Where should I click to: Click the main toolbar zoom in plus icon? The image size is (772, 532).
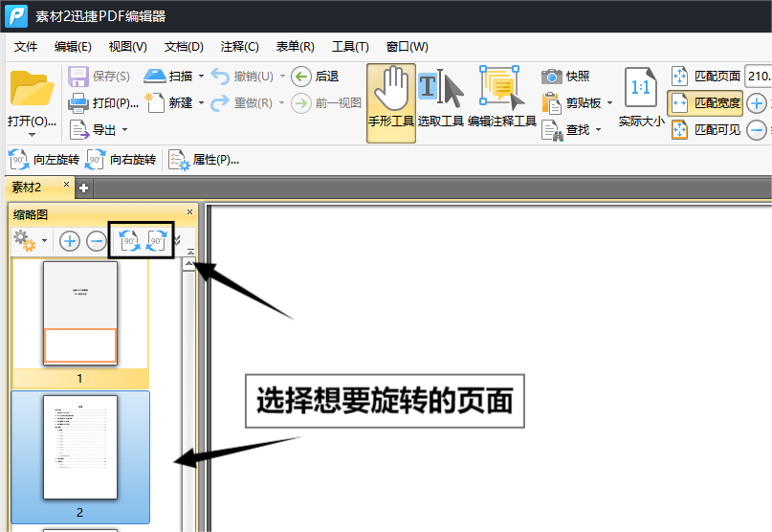pos(757,103)
